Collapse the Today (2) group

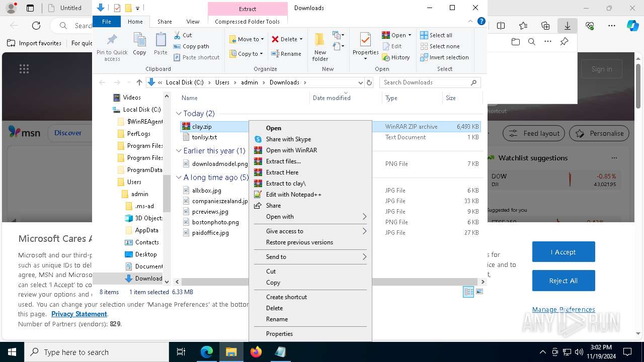(x=179, y=114)
